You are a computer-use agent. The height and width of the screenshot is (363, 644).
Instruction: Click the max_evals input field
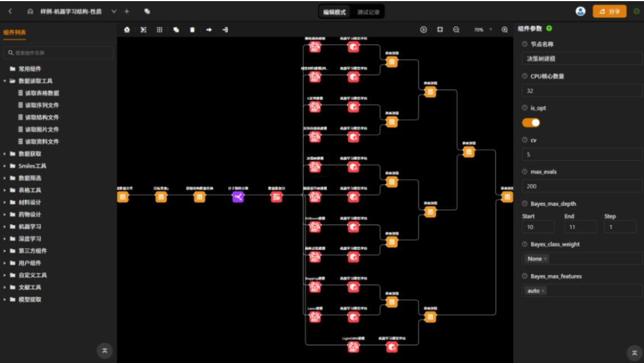pos(582,186)
